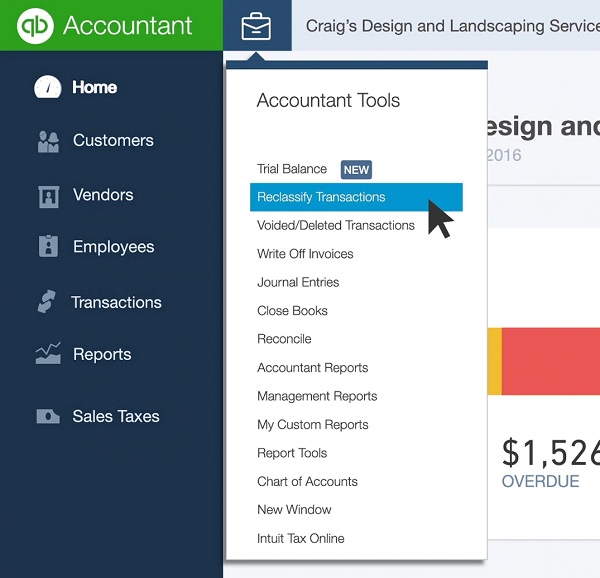Select Close Books

click(x=292, y=311)
